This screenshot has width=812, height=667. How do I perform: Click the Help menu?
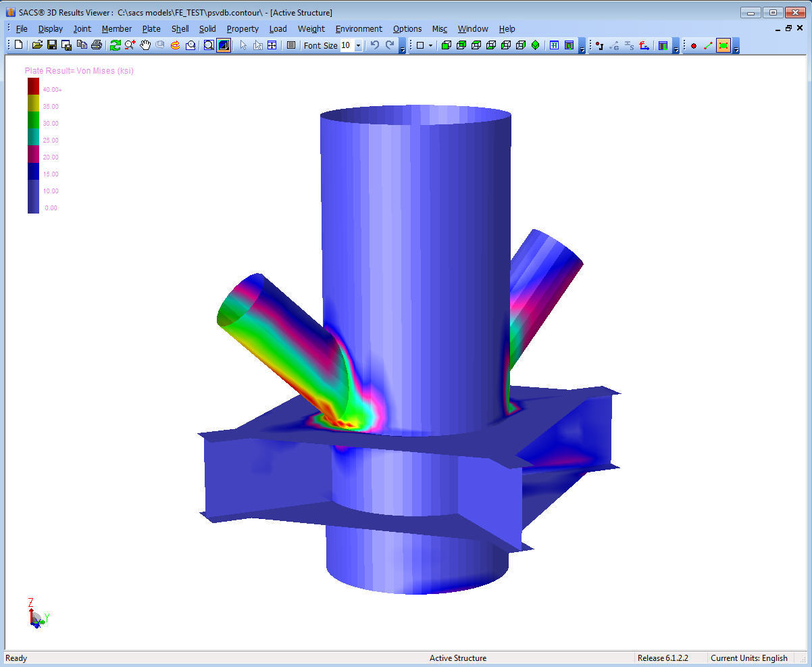coord(507,28)
